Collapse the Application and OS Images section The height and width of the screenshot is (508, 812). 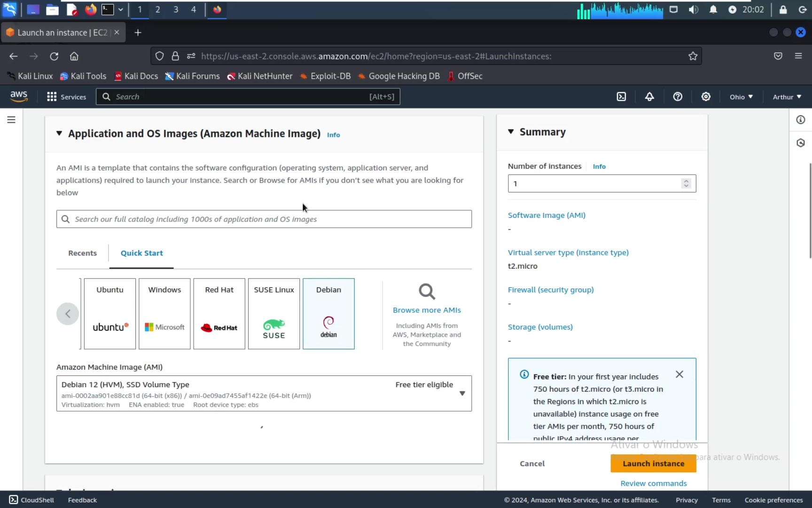point(59,134)
